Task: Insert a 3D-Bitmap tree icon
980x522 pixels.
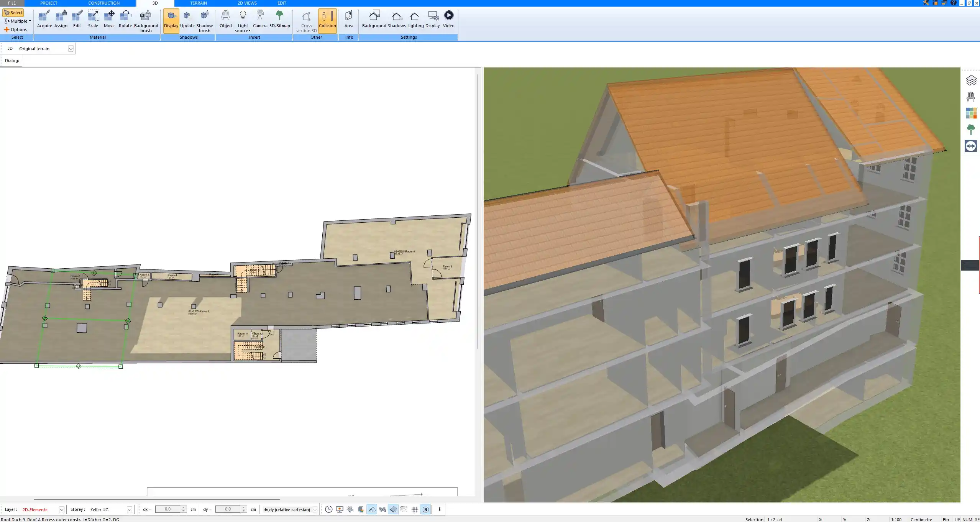Action: pos(280,19)
